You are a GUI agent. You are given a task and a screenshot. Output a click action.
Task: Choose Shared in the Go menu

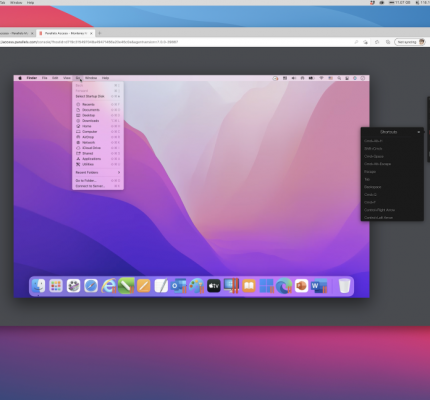(98, 153)
